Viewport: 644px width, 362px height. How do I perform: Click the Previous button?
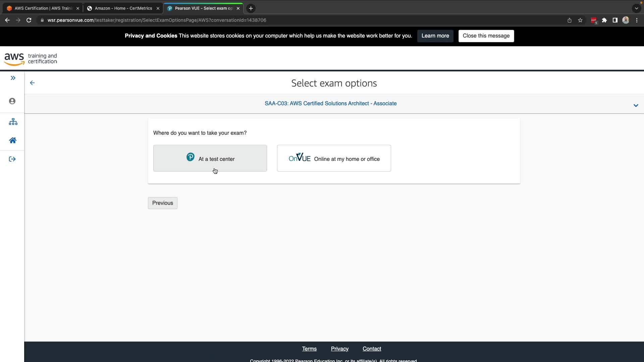tap(162, 203)
